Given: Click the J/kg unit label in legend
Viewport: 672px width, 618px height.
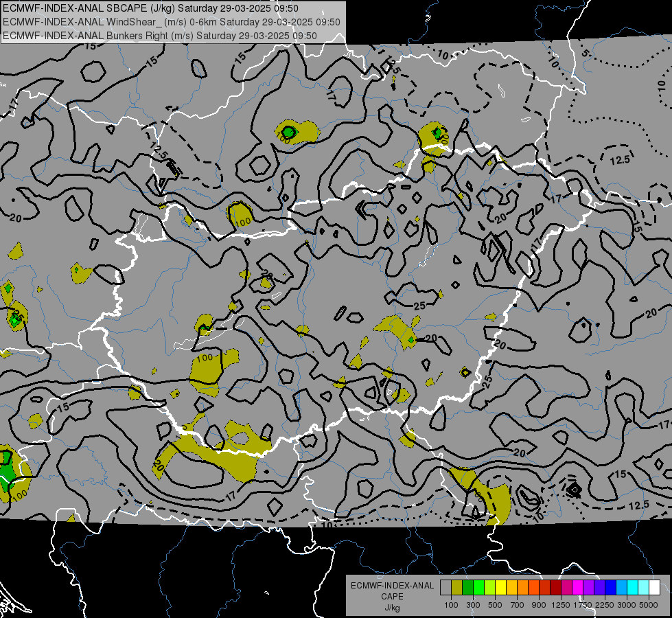Looking at the screenshot, I should (x=392, y=608).
